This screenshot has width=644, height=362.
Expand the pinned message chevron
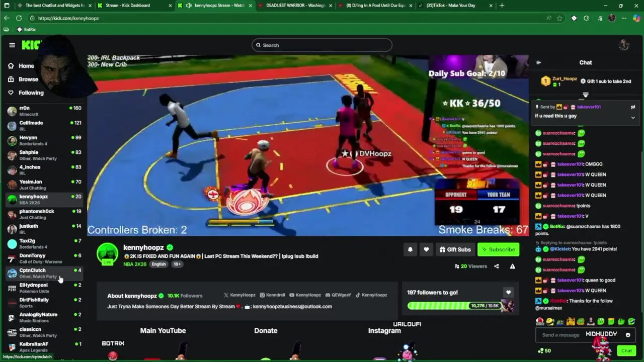click(x=633, y=118)
